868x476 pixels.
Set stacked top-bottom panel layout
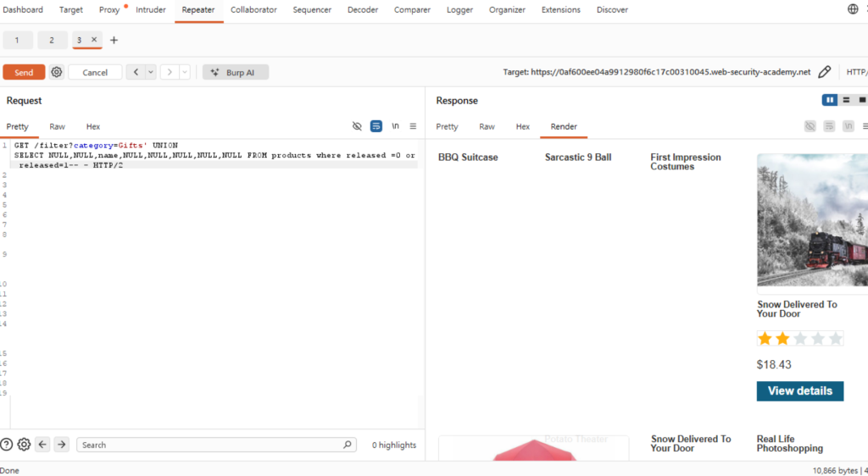[846, 100]
